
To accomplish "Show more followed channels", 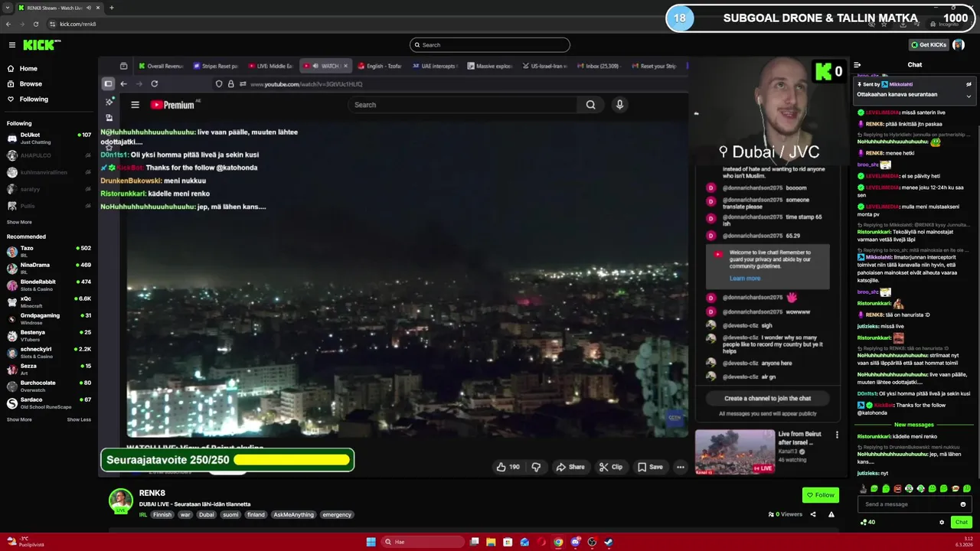I will click(19, 223).
